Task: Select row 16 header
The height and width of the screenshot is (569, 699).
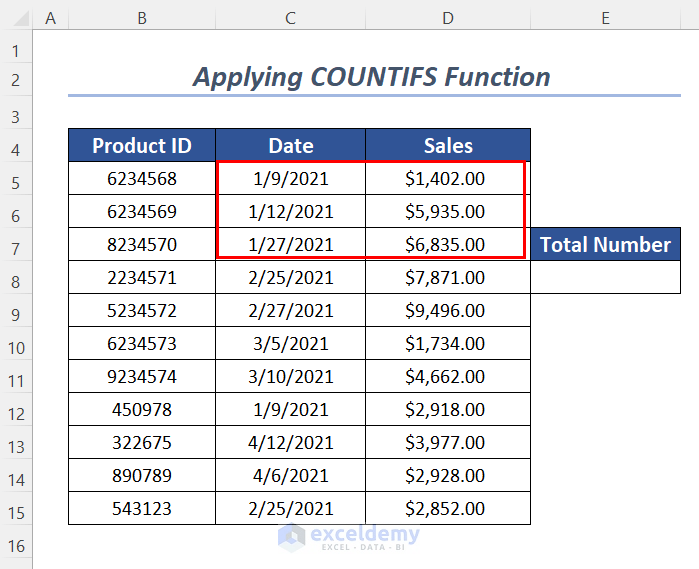Action: point(16,541)
